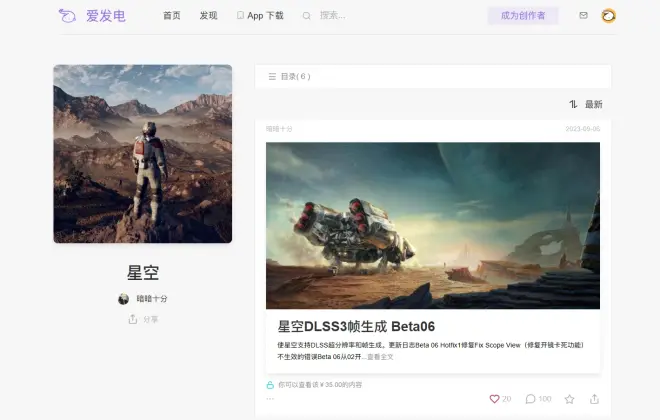Share the post via the bottom share icon
The image size is (660, 420).
click(594, 399)
